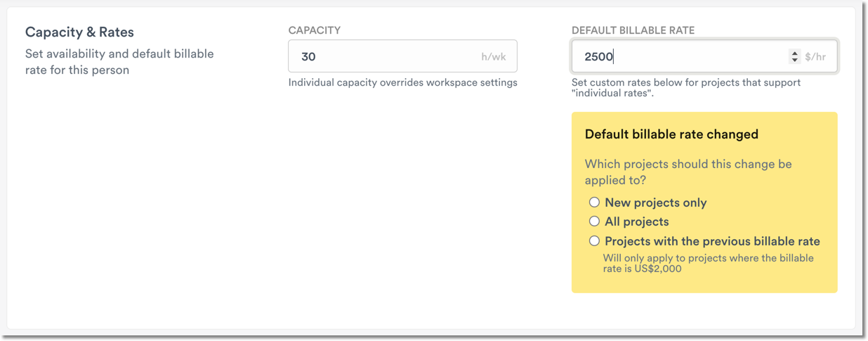The height and width of the screenshot is (341, 868).
Task: Click the individual capacity overrides hint text
Action: 402,82
